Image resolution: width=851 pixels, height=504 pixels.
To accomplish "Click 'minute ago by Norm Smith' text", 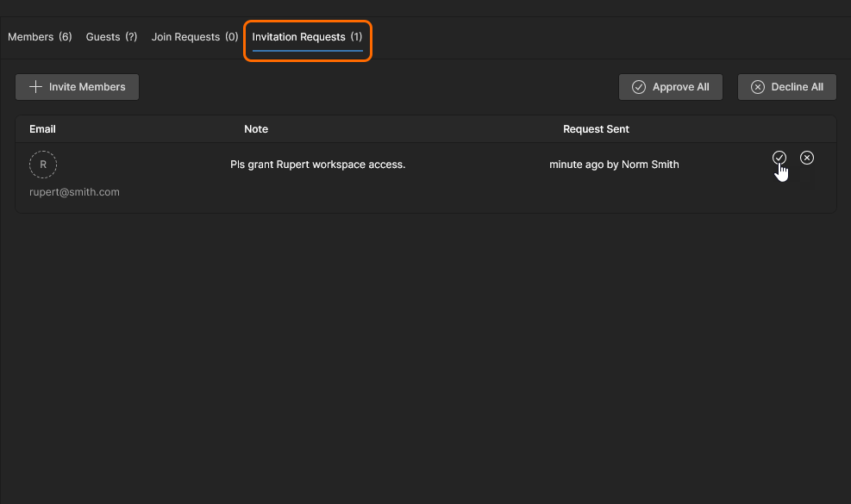I will [x=614, y=165].
